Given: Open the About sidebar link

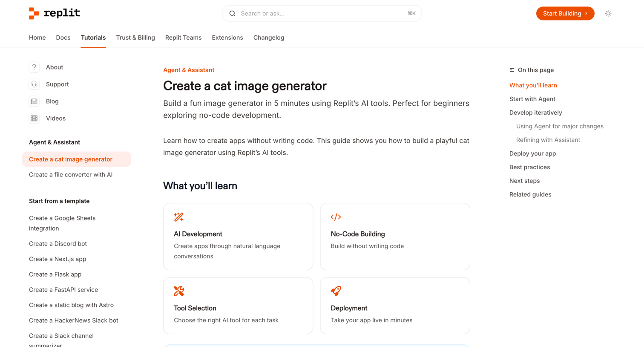Looking at the screenshot, I should point(55,67).
